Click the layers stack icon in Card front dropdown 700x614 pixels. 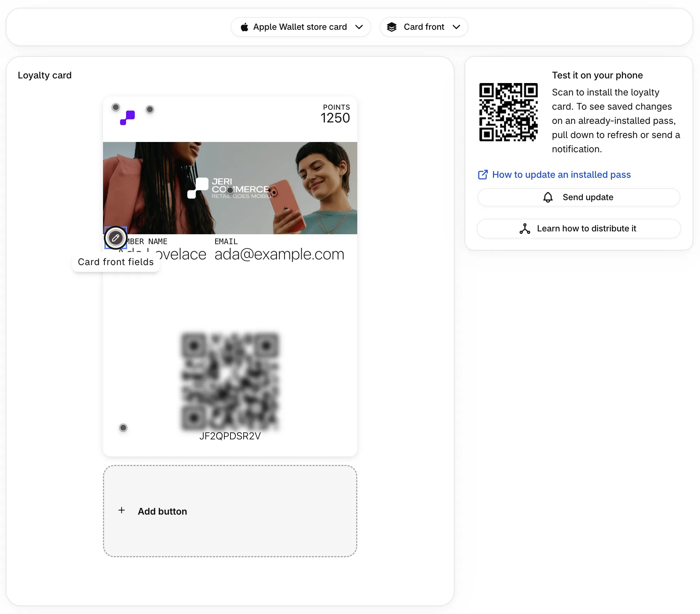[392, 27]
